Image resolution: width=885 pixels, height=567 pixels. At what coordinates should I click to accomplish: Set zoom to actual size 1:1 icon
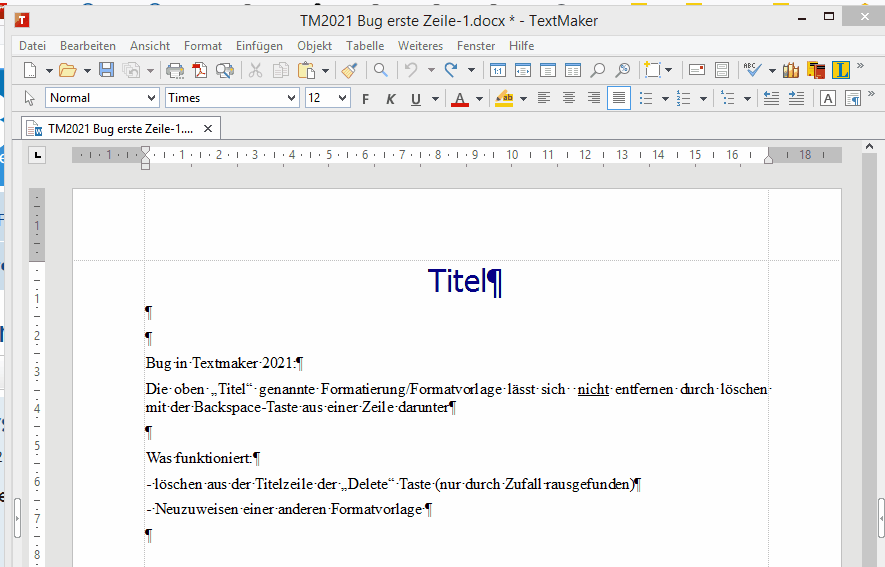tap(497, 71)
